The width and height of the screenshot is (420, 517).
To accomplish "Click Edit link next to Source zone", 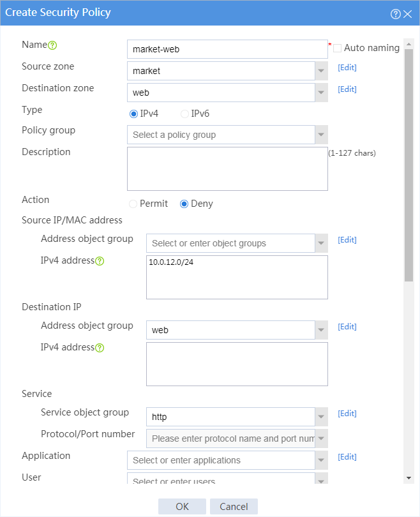I will click(347, 68).
